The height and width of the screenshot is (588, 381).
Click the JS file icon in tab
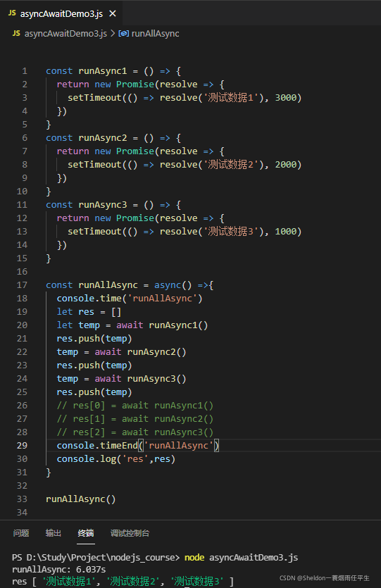pyautogui.click(x=13, y=13)
